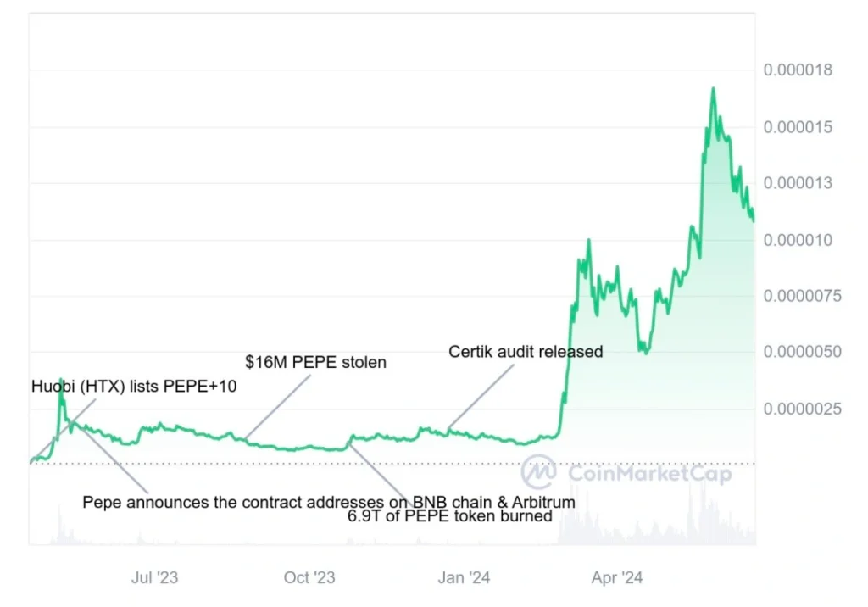
Task: Click the 0.000018 y-axis price label
Action: 798,70
